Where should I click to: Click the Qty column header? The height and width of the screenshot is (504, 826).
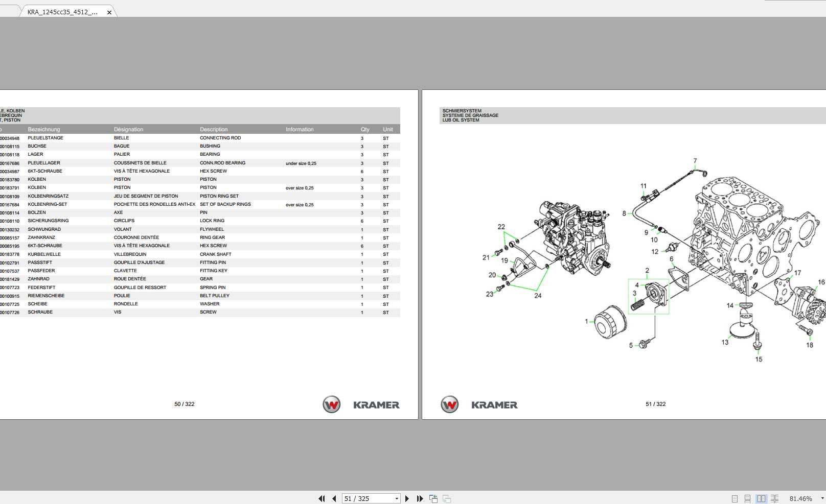365,129
